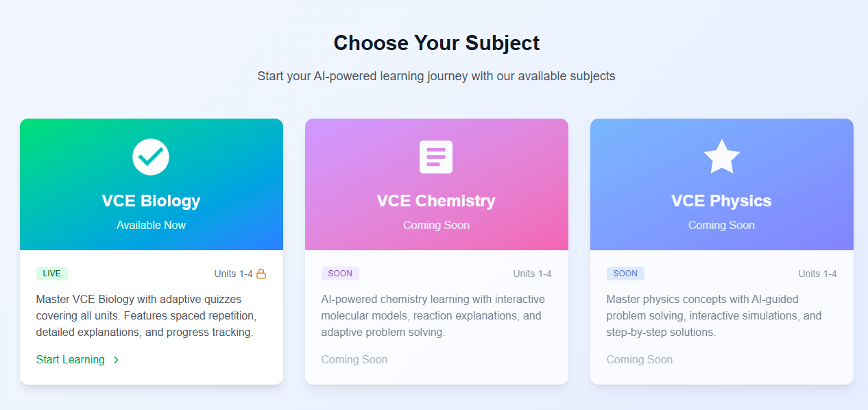Click Units 1-4 label on Chemistry card
This screenshot has height=410, width=868.
point(532,274)
